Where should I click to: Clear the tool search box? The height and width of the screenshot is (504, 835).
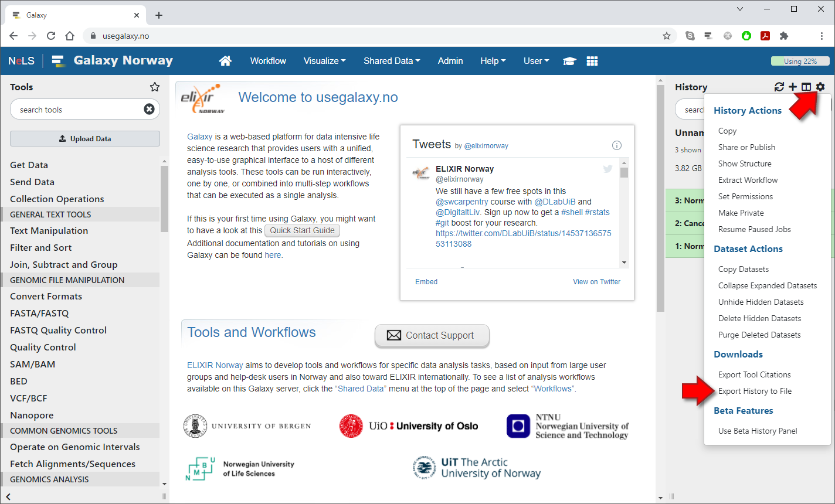point(150,109)
